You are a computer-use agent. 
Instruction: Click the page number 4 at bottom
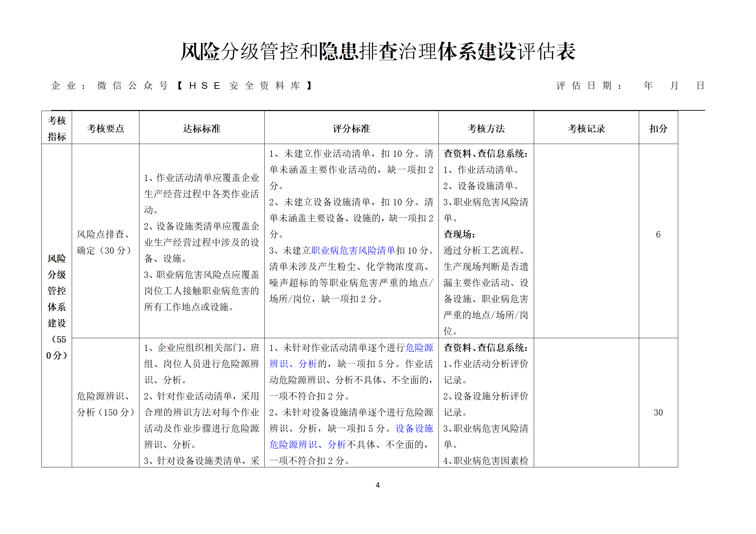coord(377,485)
